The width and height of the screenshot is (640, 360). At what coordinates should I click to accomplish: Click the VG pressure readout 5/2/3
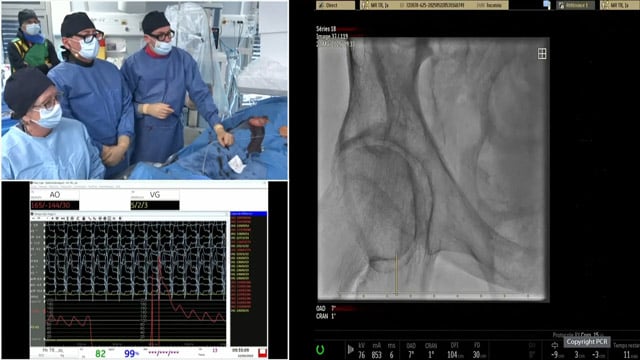(x=155, y=205)
